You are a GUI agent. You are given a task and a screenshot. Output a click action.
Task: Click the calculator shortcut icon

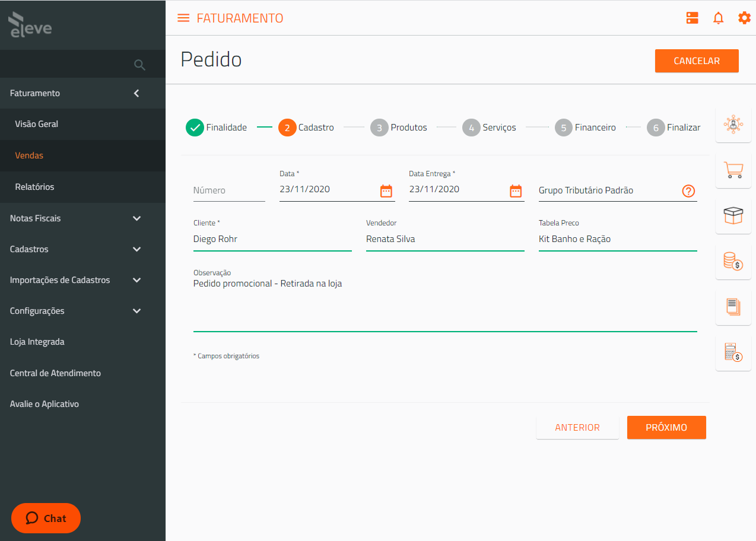733,352
